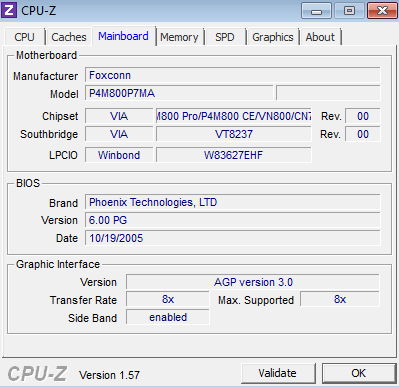The width and height of the screenshot is (399, 387).
Task: Switch to the Graphics tab
Action: (x=273, y=37)
